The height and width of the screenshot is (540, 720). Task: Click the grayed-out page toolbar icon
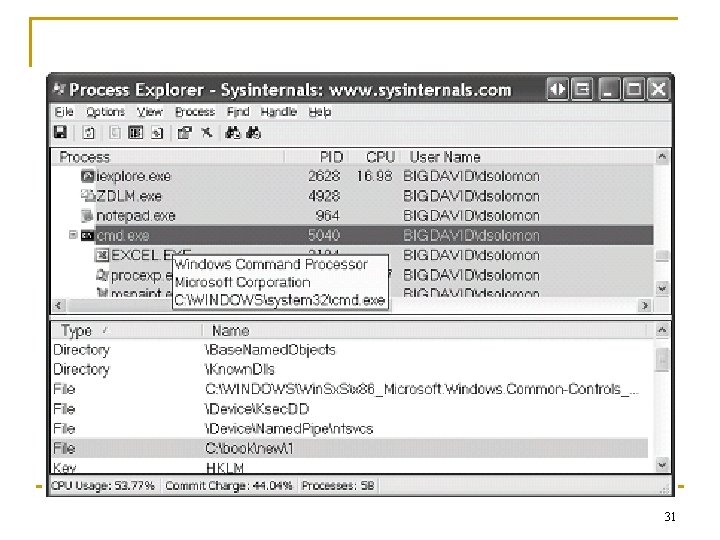click(x=115, y=133)
